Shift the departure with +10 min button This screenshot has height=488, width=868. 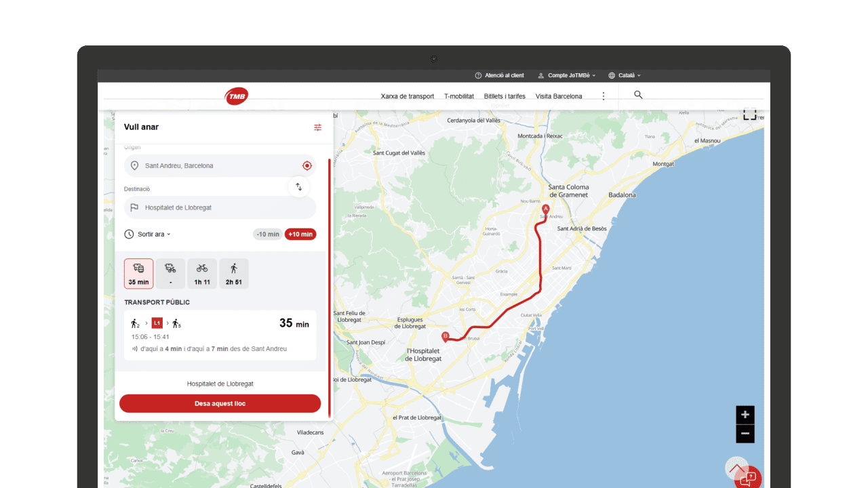tap(300, 234)
